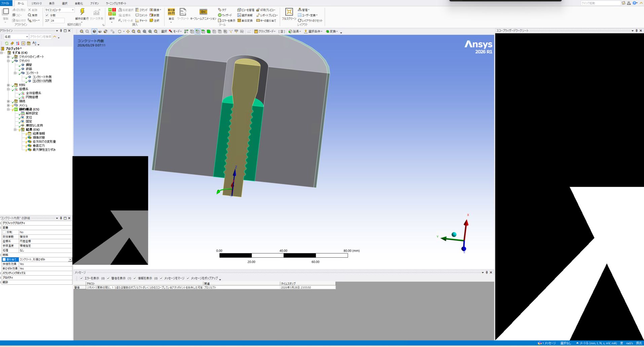Switch to the ジオメトリ ribbon tab

36,3
